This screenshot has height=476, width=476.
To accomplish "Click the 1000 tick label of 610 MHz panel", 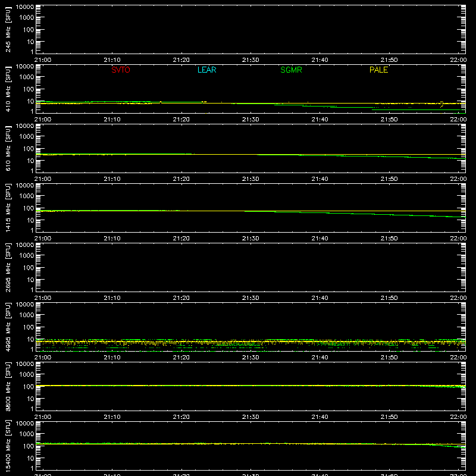I will tap(27, 136).
